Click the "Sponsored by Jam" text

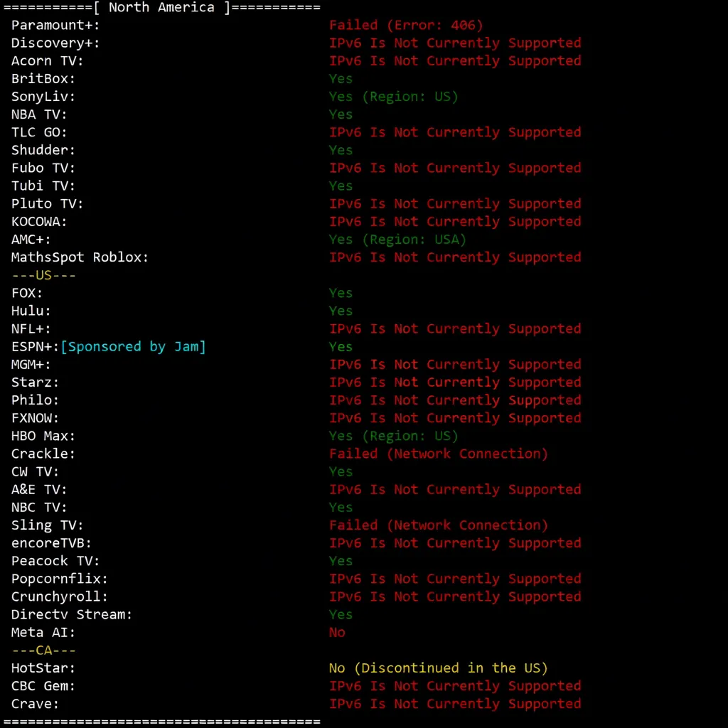click(x=134, y=347)
